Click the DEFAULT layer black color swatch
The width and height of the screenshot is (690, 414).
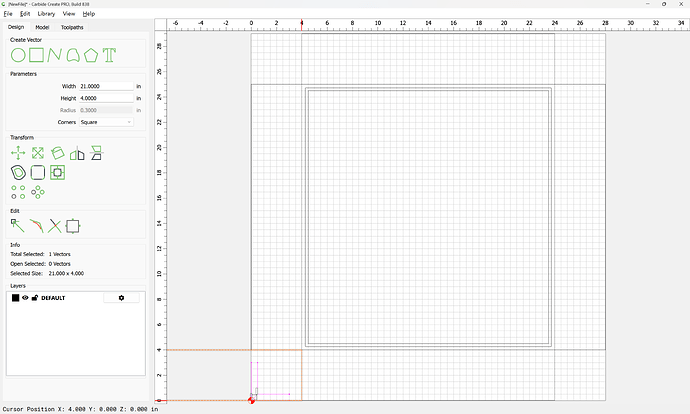point(15,298)
